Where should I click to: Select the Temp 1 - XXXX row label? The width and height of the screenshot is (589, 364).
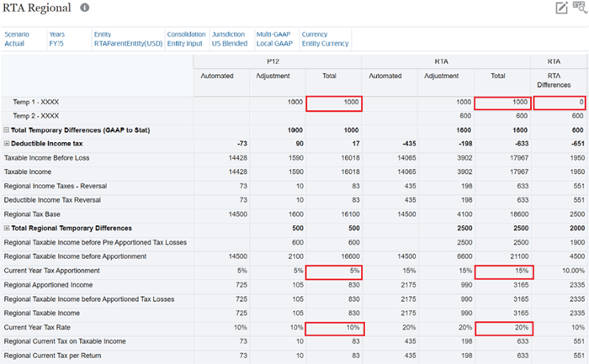(36, 102)
